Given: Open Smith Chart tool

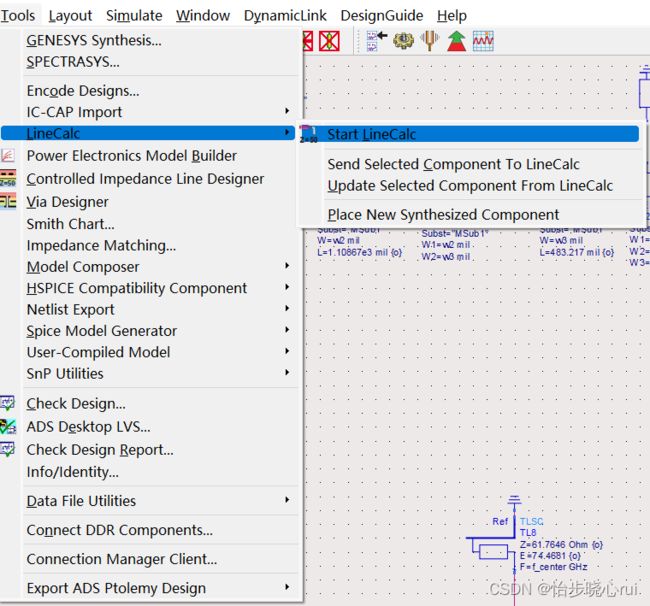Looking at the screenshot, I should 70,224.
